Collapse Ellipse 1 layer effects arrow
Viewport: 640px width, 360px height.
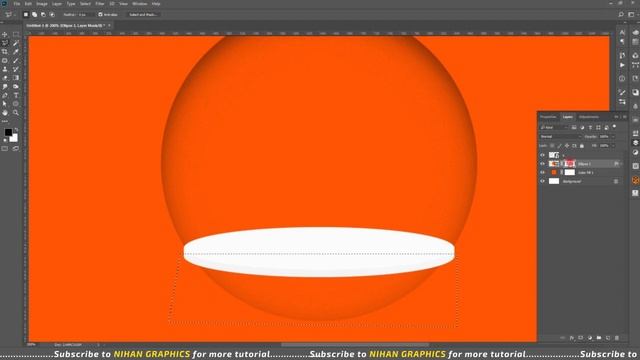(621, 164)
